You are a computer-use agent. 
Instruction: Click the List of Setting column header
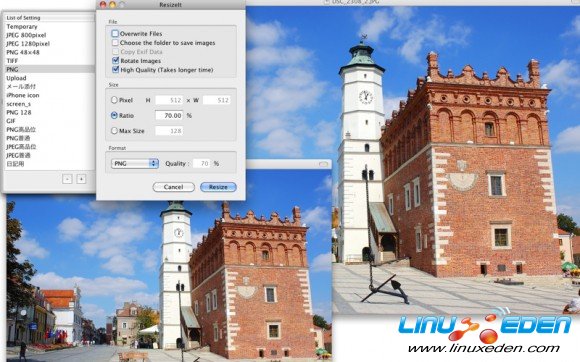coord(50,18)
